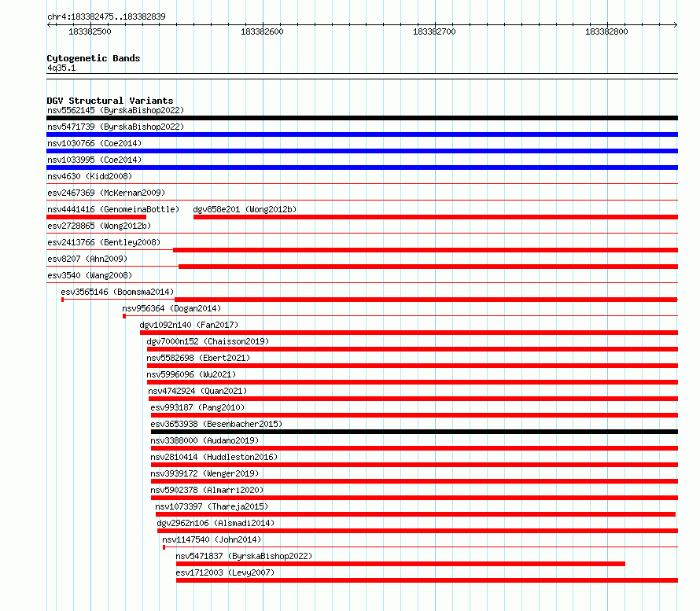The width and height of the screenshot is (700, 611).
Task: Click dgv858e201 (Wong2012b) label
Action: (245, 209)
